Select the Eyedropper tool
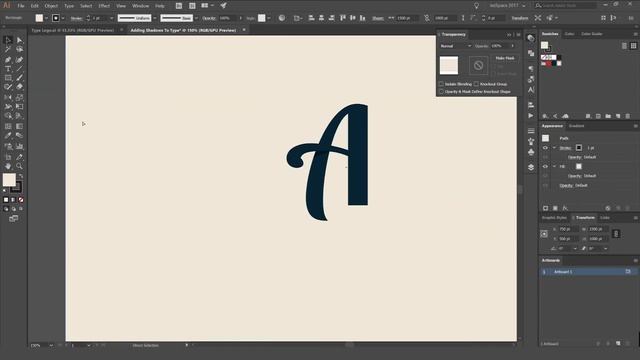Screen dimensions: 640x360 click(8, 136)
